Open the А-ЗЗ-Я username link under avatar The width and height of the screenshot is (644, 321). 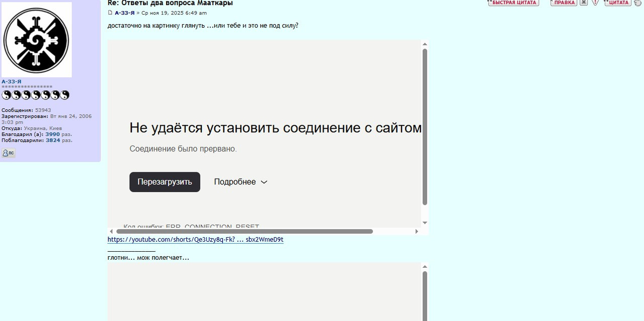coord(11,81)
